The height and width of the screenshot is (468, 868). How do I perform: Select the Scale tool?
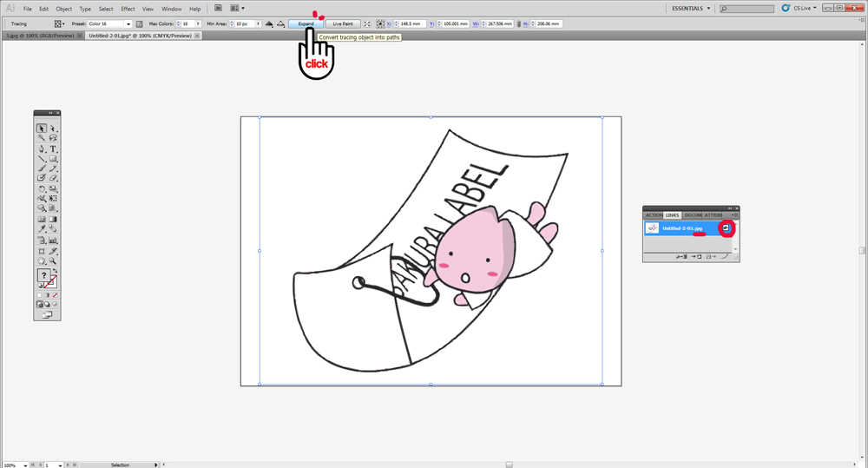click(x=53, y=189)
